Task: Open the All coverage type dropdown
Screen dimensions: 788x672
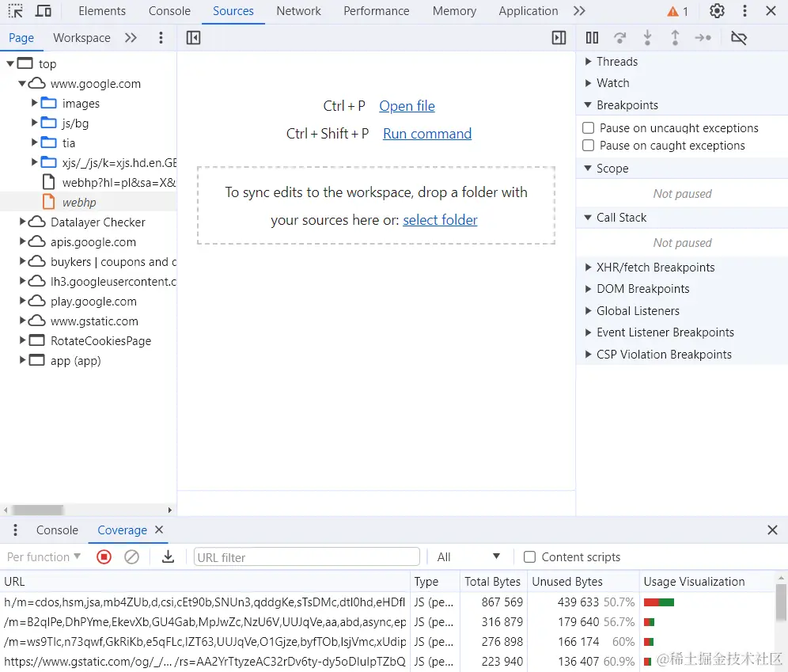Action: coord(468,557)
